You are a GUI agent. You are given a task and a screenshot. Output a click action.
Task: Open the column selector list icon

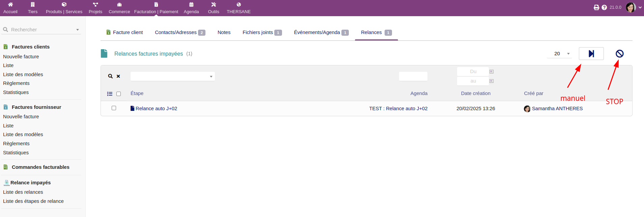[x=110, y=94]
